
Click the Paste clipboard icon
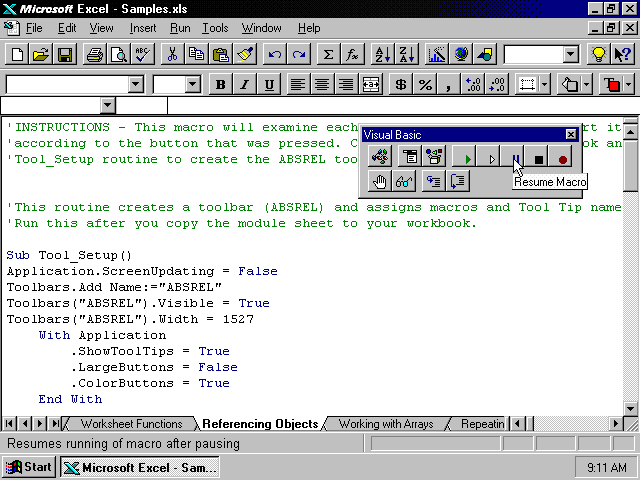[221, 54]
